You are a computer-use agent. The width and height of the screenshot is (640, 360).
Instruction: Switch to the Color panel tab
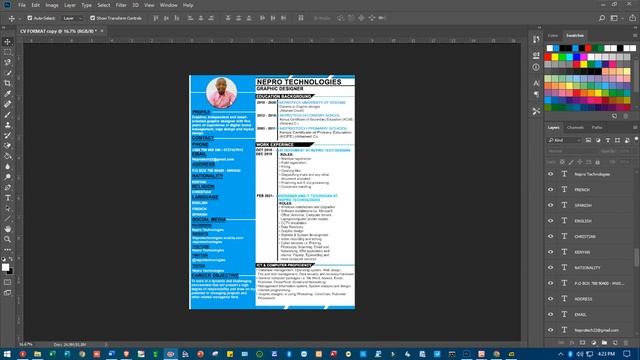coord(553,36)
